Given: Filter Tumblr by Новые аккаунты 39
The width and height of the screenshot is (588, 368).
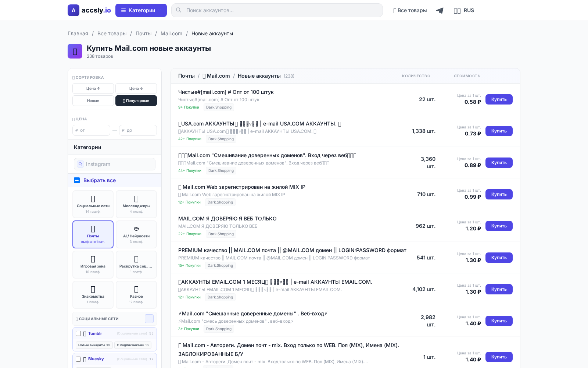Looking at the screenshot, I should [x=94, y=345].
